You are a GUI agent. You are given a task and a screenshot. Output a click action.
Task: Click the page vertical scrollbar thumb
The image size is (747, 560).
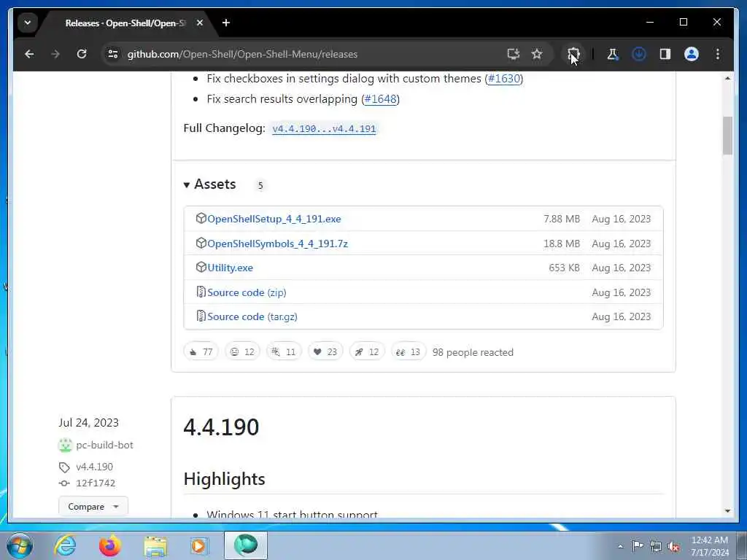coord(727,136)
